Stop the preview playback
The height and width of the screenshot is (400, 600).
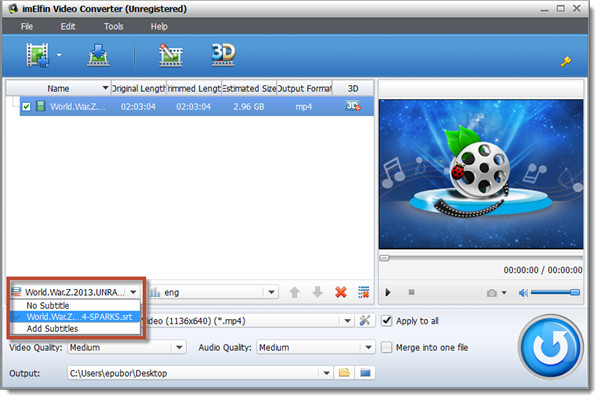click(x=411, y=292)
